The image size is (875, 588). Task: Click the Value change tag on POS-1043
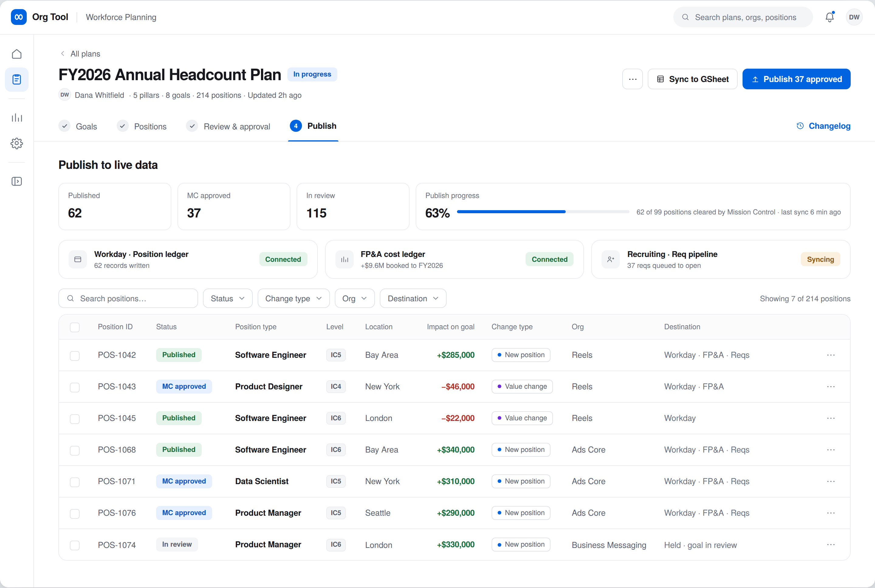[522, 387]
